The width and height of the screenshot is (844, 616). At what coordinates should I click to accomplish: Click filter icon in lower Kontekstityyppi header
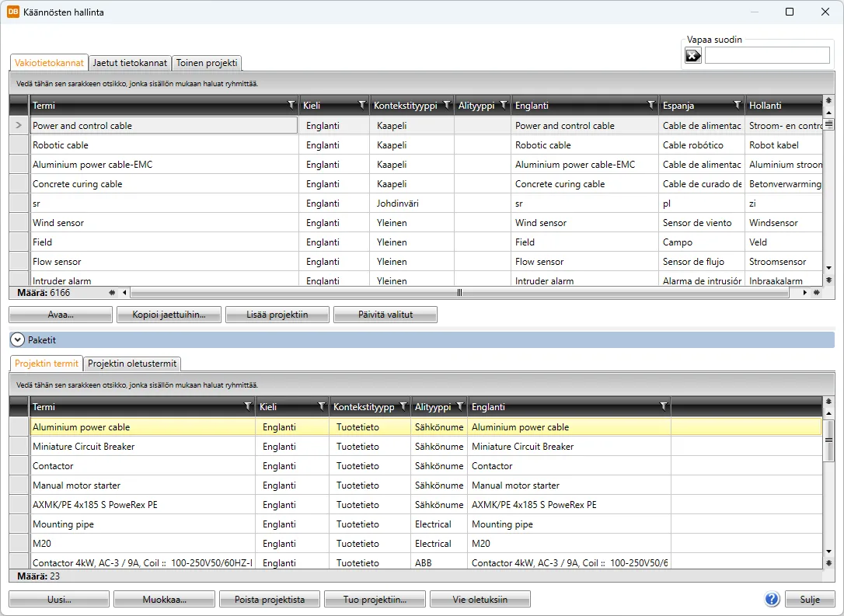click(403, 406)
